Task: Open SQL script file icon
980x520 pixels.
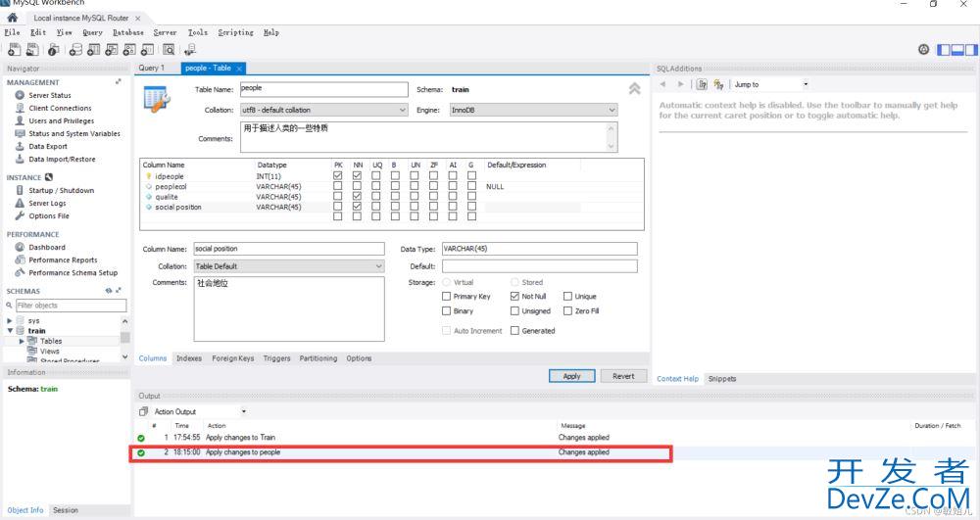Action: pyautogui.click(x=32, y=49)
